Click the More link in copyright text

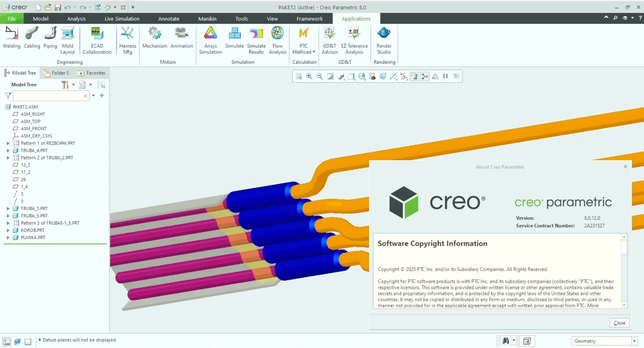pyautogui.click(x=593, y=305)
